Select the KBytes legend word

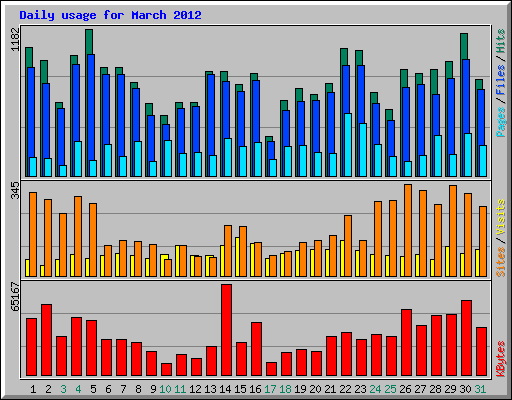(501, 359)
